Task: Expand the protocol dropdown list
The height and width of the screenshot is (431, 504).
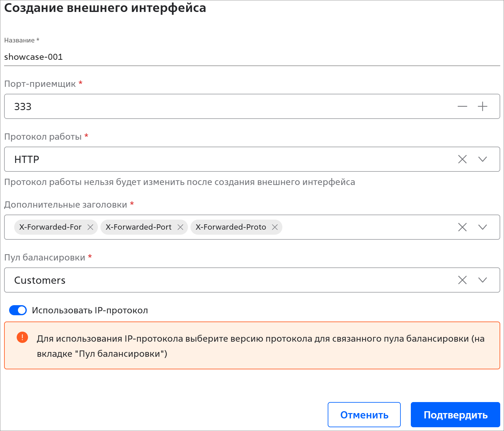Action: pos(482,159)
